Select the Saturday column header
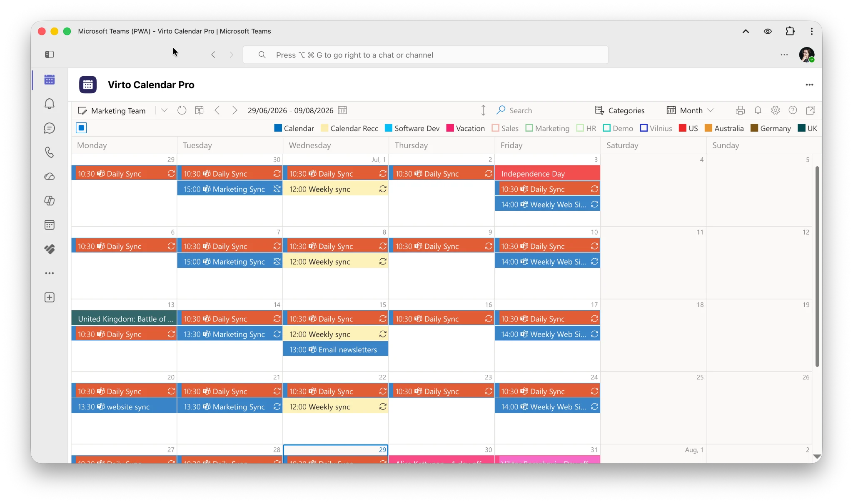This screenshot has height=504, width=853. point(653,145)
